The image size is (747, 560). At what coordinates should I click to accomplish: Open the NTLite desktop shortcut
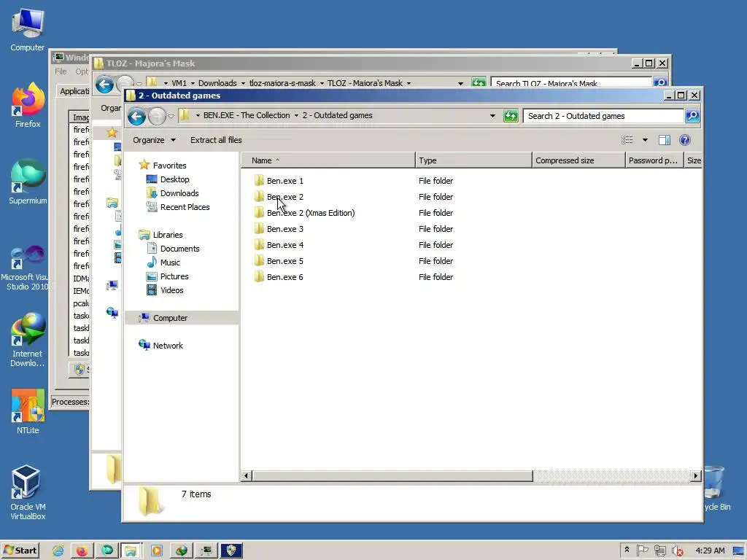click(28, 412)
